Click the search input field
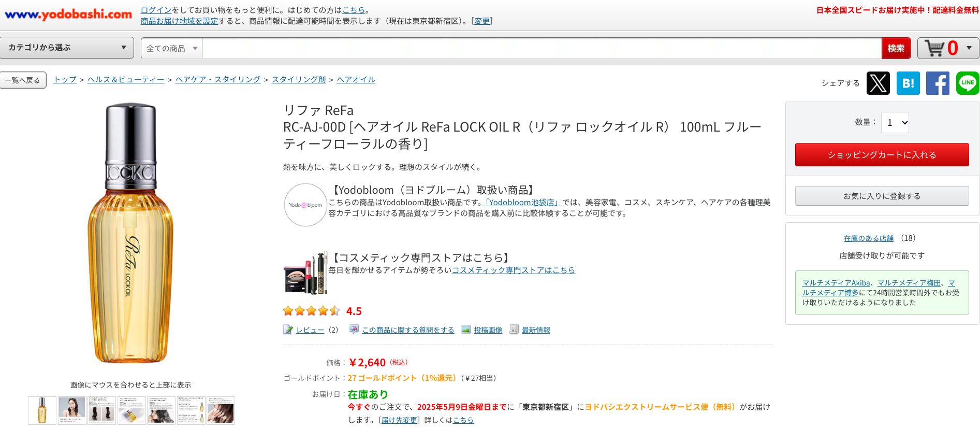The height and width of the screenshot is (429, 980). pyautogui.click(x=542, y=48)
